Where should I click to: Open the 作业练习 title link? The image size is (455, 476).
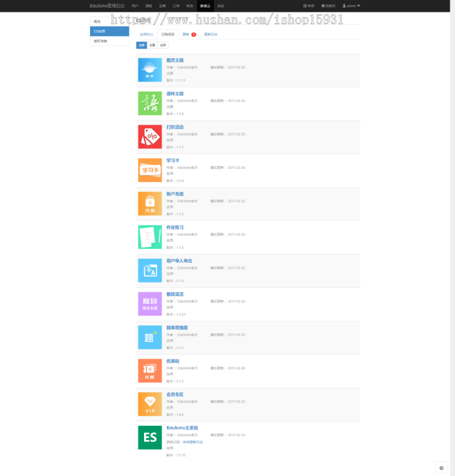tap(175, 227)
